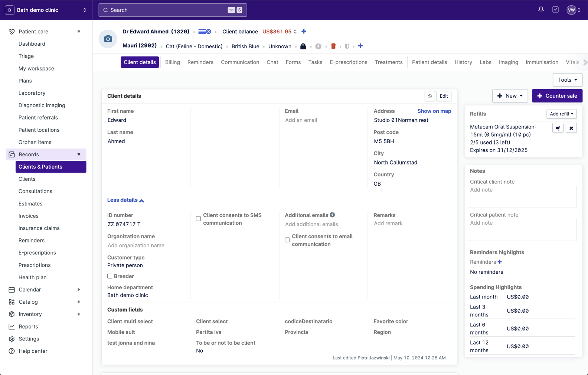Click the plus icon next to Reminders
This screenshot has height=375, width=588.
pyautogui.click(x=500, y=262)
